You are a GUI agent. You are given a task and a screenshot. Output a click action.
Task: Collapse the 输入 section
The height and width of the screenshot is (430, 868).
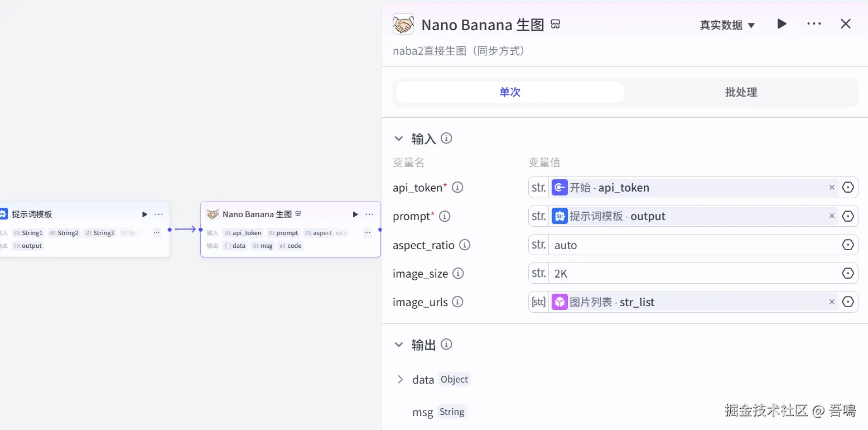398,138
